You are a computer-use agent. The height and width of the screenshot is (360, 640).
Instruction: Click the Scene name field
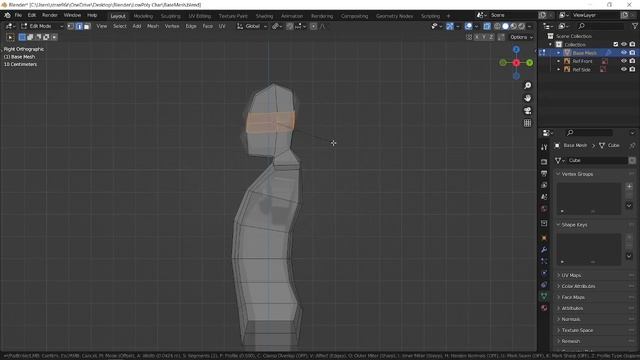[x=513, y=15]
